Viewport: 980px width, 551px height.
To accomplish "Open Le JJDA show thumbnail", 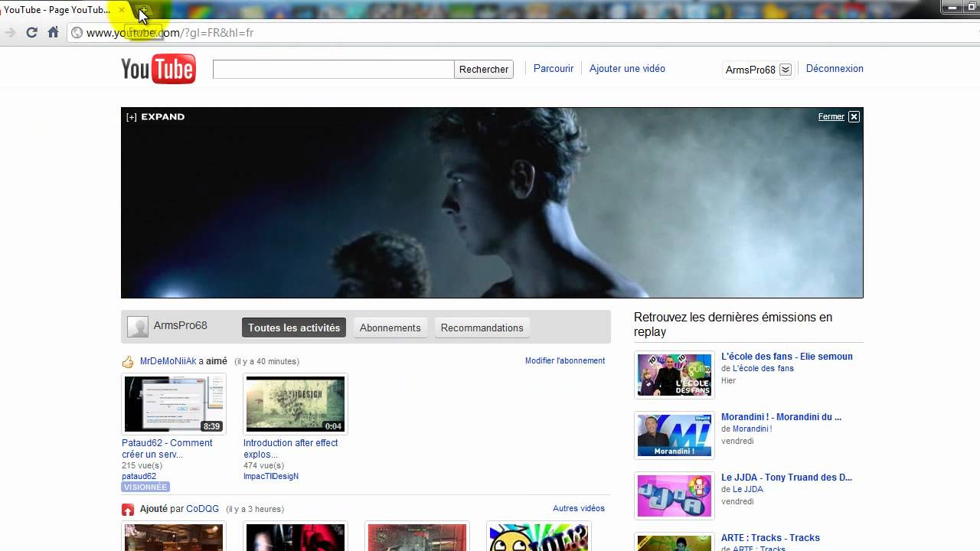I will tap(675, 496).
